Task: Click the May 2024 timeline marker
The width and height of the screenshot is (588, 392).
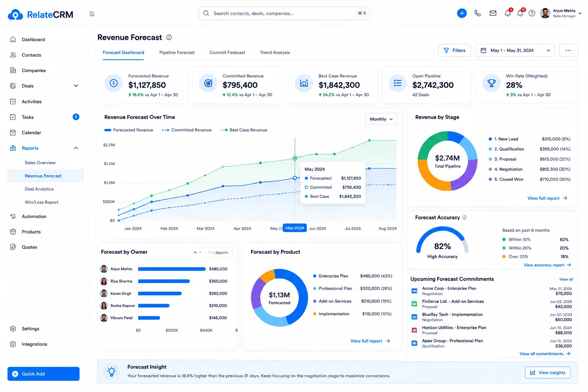Action: (x=294, y=228)
